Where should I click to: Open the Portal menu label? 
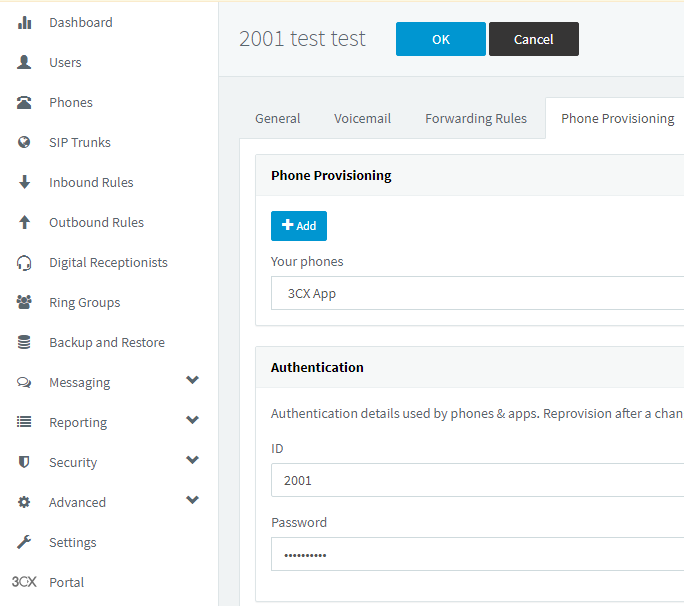(66, 582)
